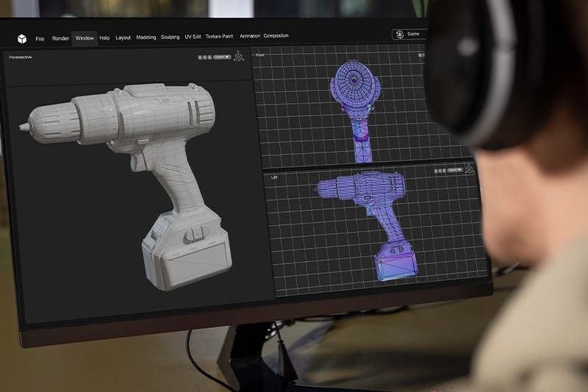Open the Help menu

(104, 38)
